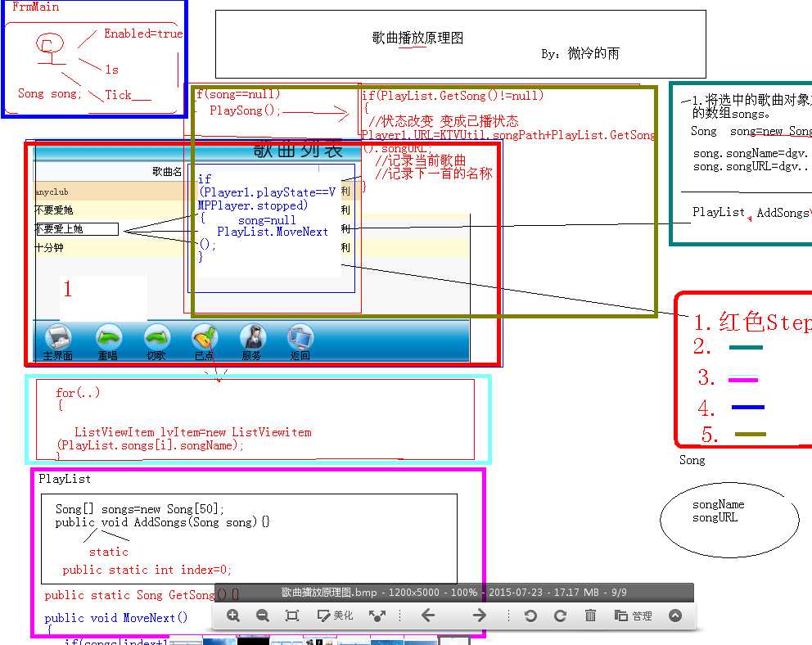Screen dimensions: 812x645
Task: Zoom out of the image
Action: (263, 616)
